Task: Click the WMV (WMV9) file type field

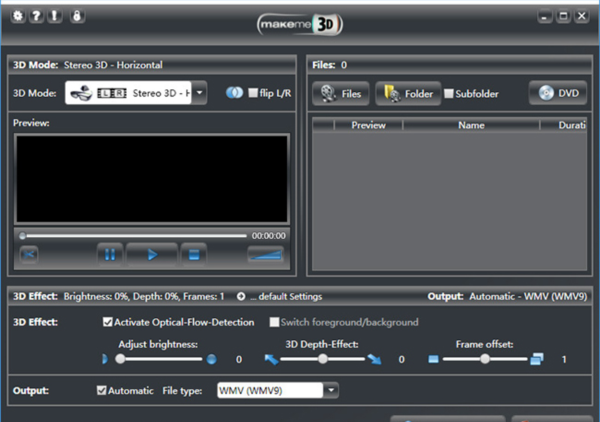Action: click(x=270, y=391)
